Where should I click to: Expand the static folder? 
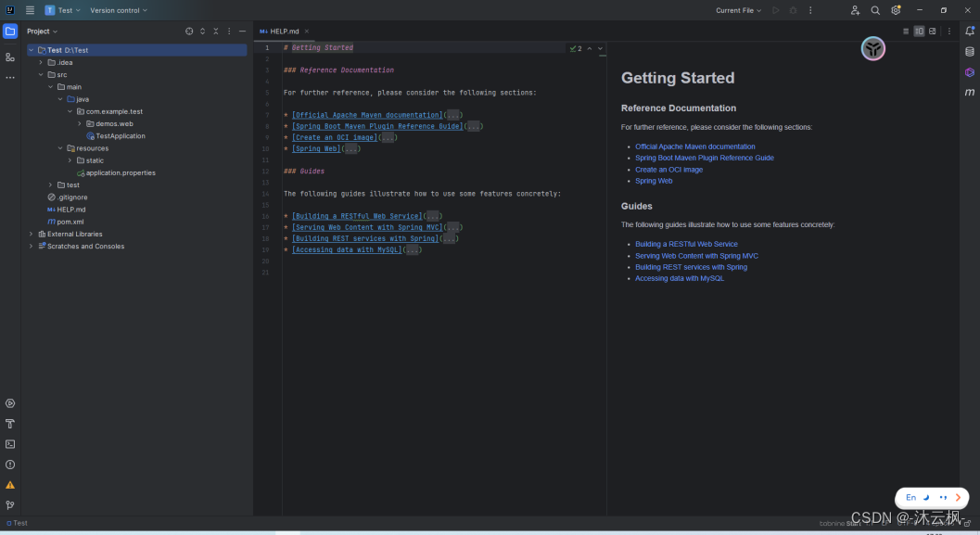pos(70,160)
